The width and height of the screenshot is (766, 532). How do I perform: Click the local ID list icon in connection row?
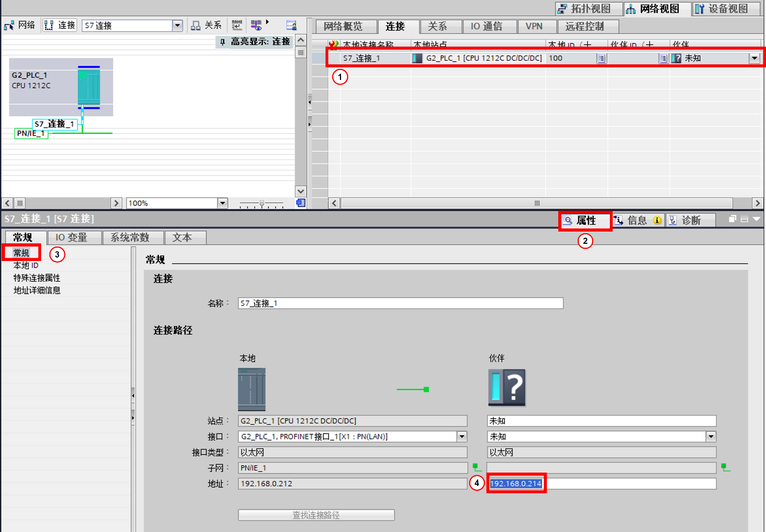(x=601, y=58)
